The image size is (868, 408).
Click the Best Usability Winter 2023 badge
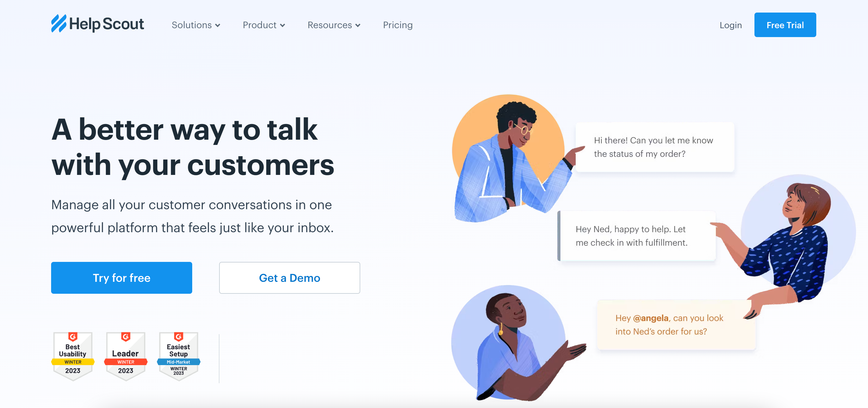point(73,356)
